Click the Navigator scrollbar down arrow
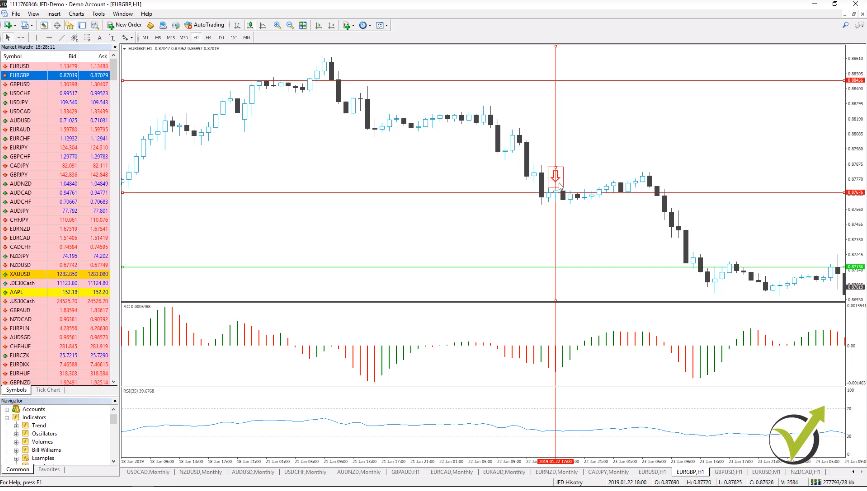This screenshot has height=491, width=867. (x=114, y=461)
